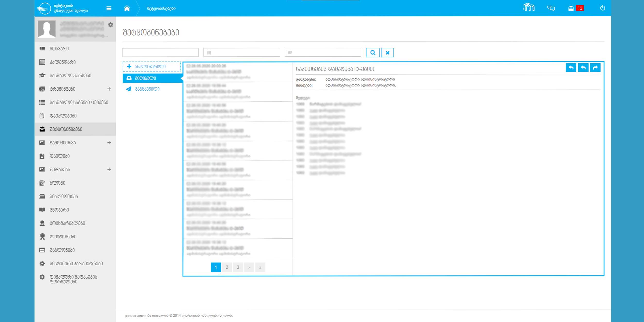Go to next page with › arrow

tap(249, 267)
